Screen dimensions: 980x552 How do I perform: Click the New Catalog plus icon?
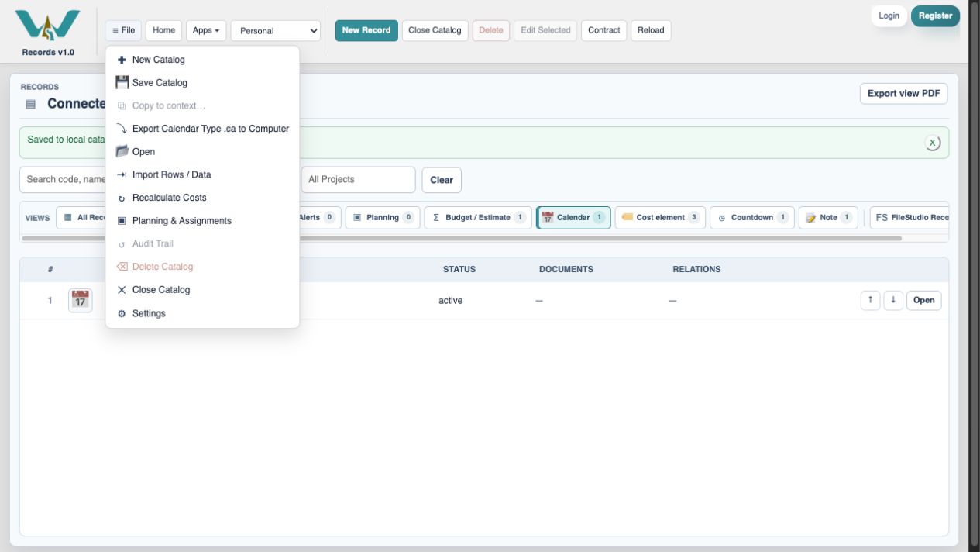click(122, 60)
